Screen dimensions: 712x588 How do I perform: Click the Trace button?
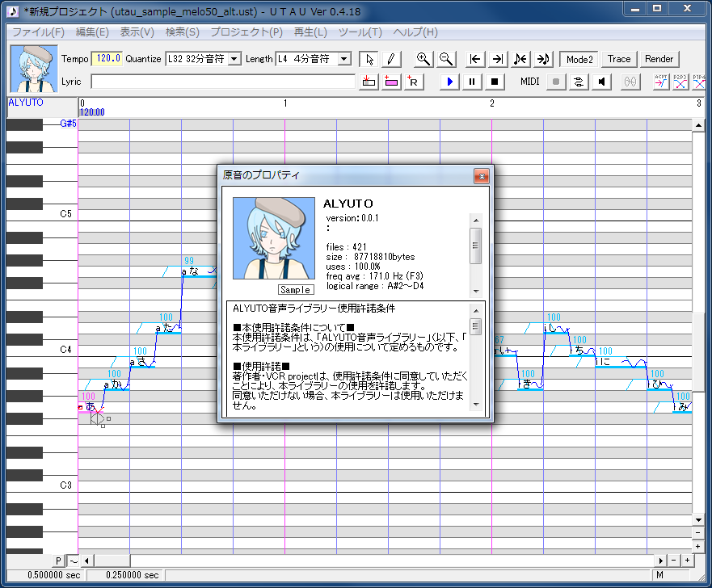coord(619,59)
